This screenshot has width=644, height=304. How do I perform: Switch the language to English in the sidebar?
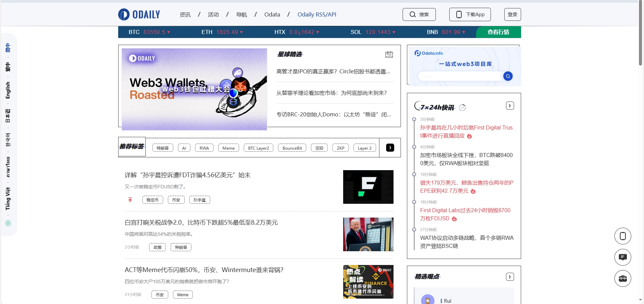click(x=8, y=90)
